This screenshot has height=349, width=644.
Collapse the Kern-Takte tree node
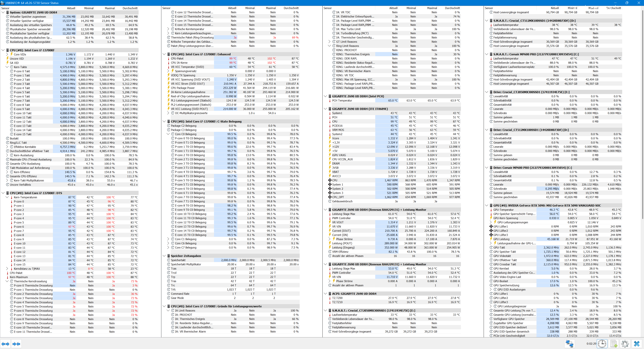[x=7, y=67]
